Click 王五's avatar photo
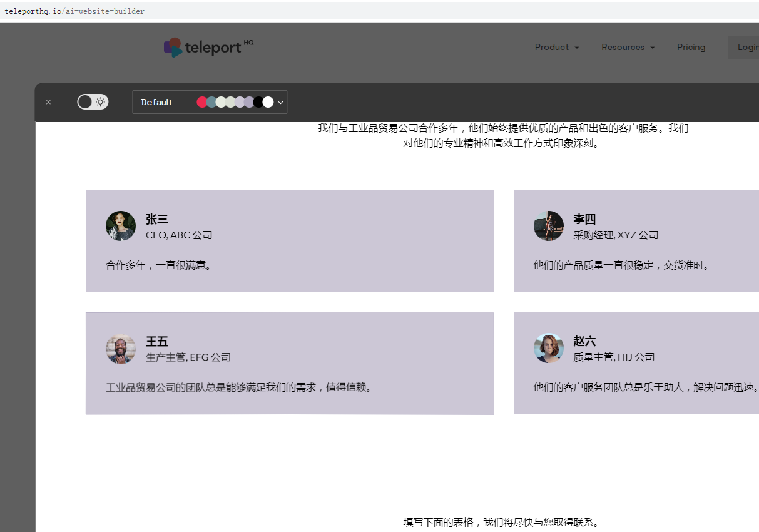Viewport: 759px width, 532px height. (121, 348)
